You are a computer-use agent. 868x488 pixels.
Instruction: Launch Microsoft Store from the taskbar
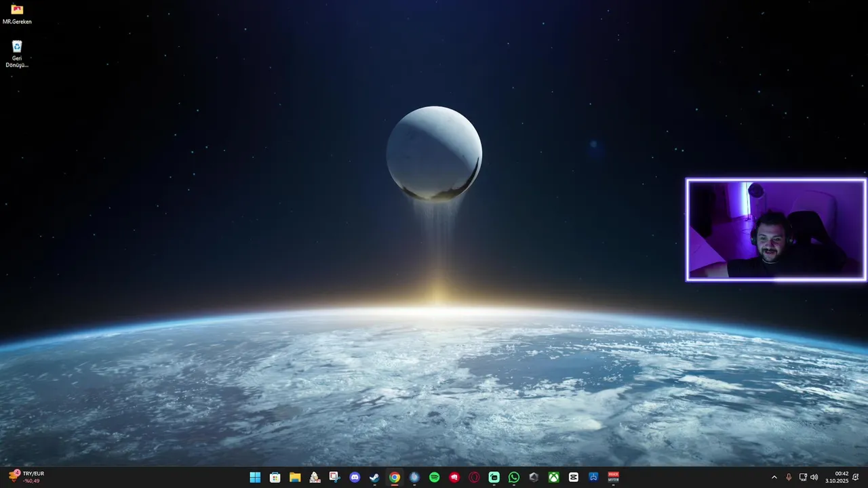click(x=275, y=477)
